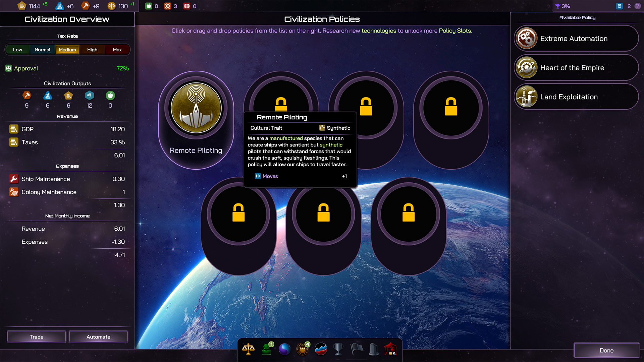
Task: Click the help question mark icon
Action: click(x=638, y=6)
